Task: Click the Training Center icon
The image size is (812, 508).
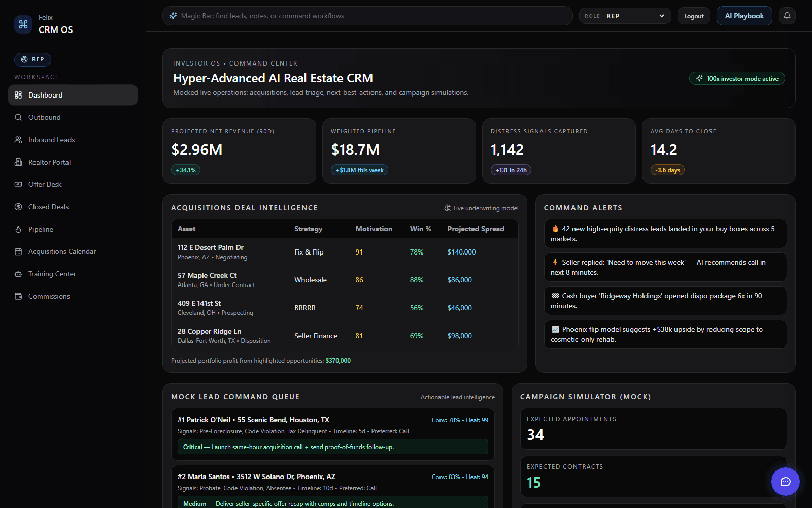Action: (x=18, y=274)
